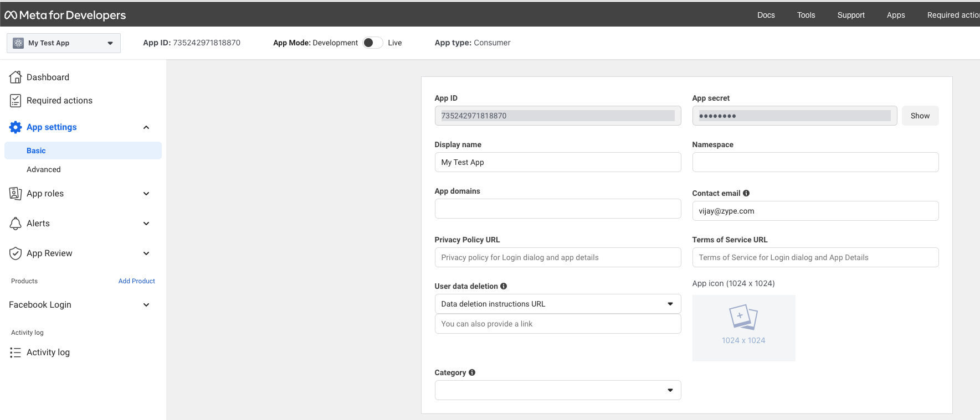
Task: Click the Required actions checklist icon
Action: pyautogui.click(x=16, y=100)
